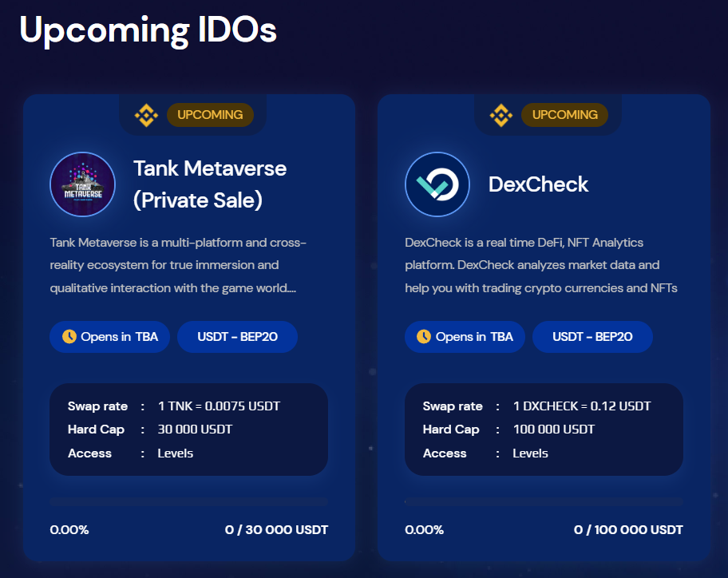Screen dimensions: 728x578
Task: Click the DexCheck funding progress bar
Action: [544, 502]
